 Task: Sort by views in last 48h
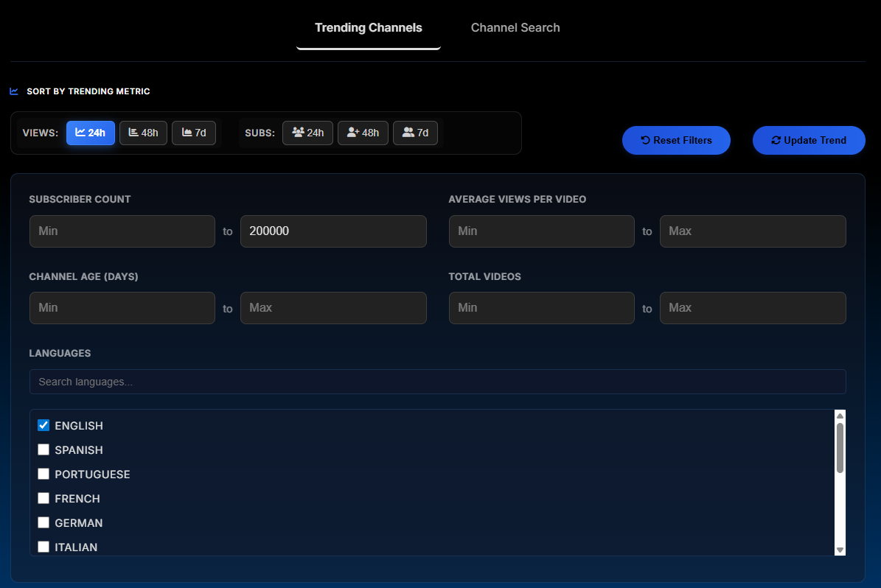(x=143, y=133)
